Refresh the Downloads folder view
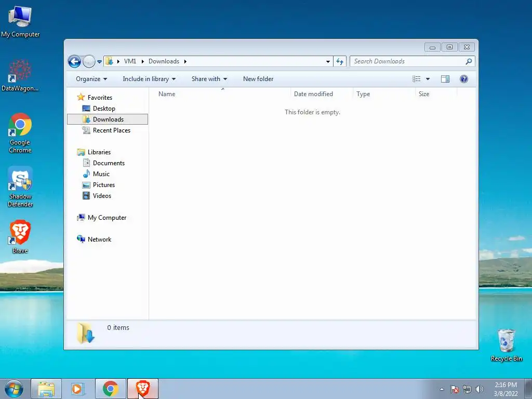 tap(340, 61)
